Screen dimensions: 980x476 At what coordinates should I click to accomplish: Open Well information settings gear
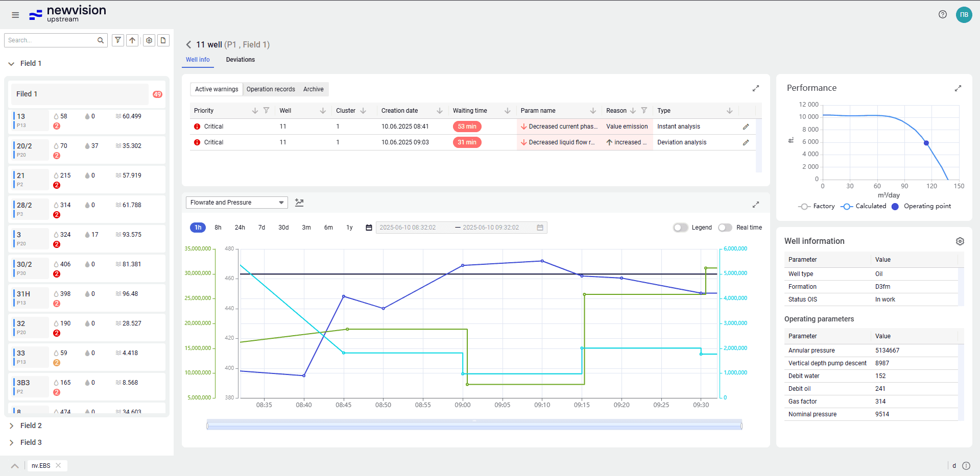click(x=960, y=241)
